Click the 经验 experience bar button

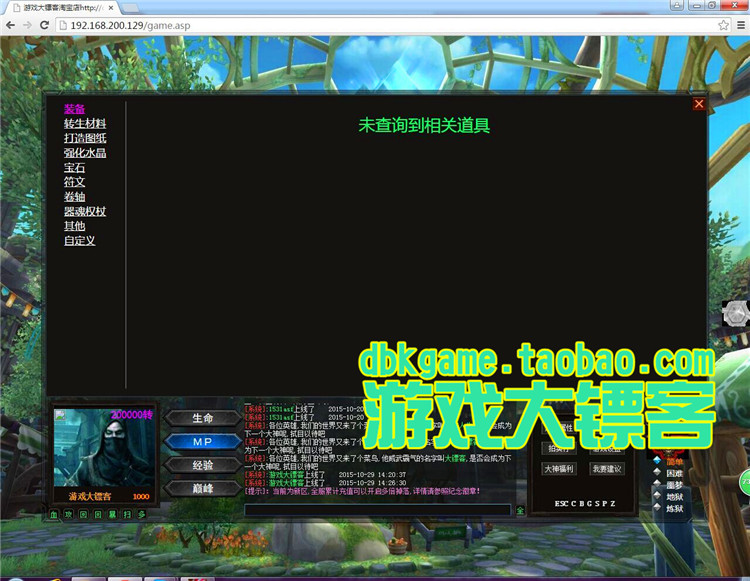(203, 465)
